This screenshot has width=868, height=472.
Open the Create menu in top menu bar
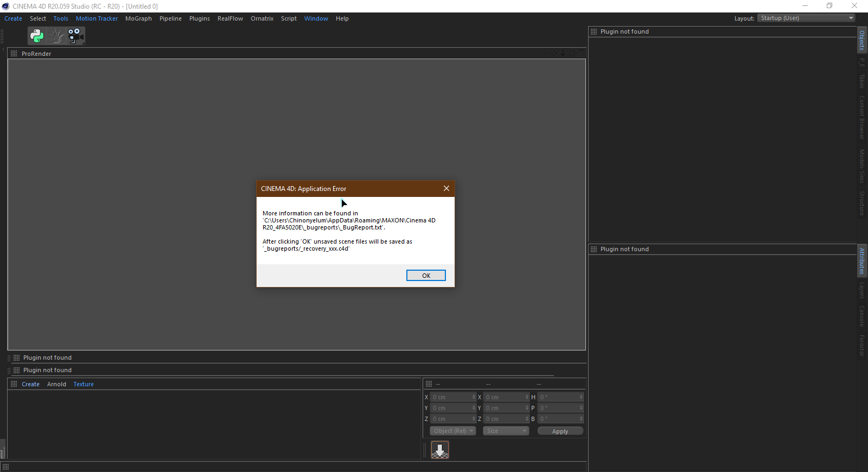coord(13,18)
